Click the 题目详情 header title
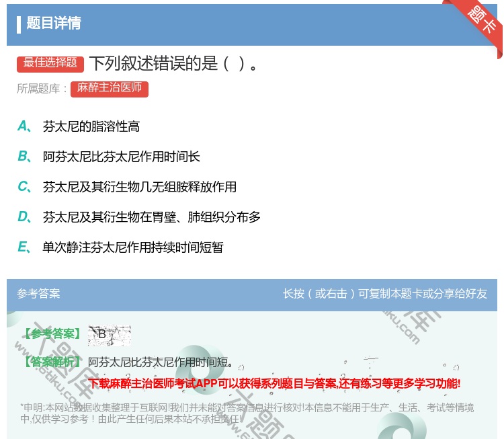 click(x=54, y=24)
